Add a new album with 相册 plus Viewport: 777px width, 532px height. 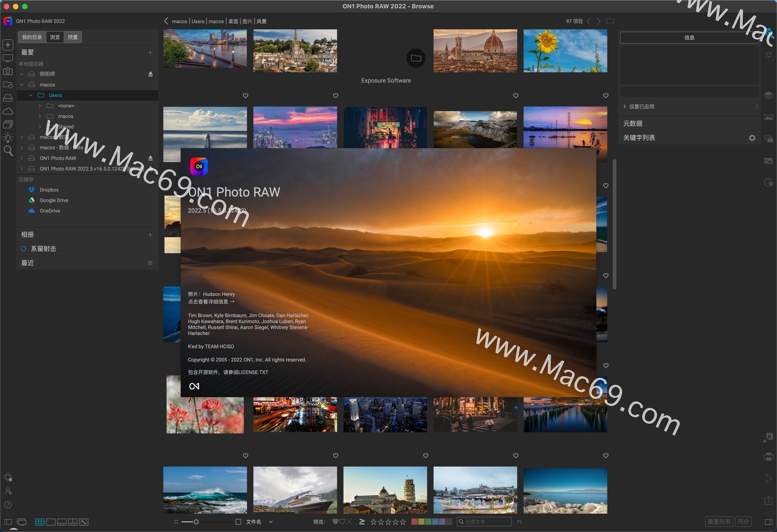(150, 234)
